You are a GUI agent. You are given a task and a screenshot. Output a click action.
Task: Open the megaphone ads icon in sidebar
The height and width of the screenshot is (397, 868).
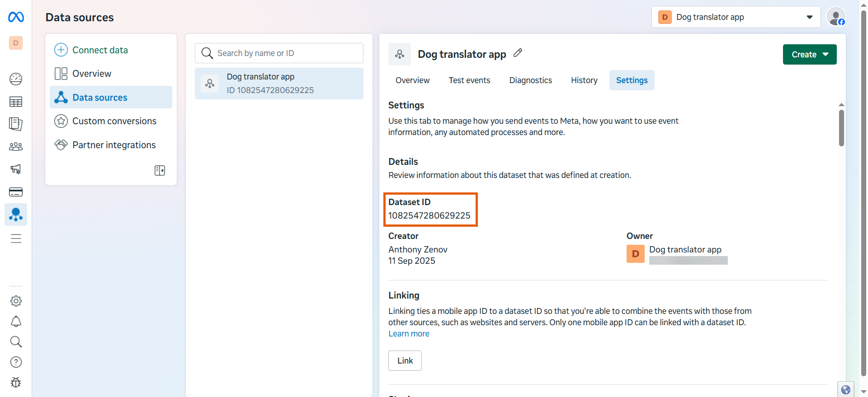(x=16, y=169)
